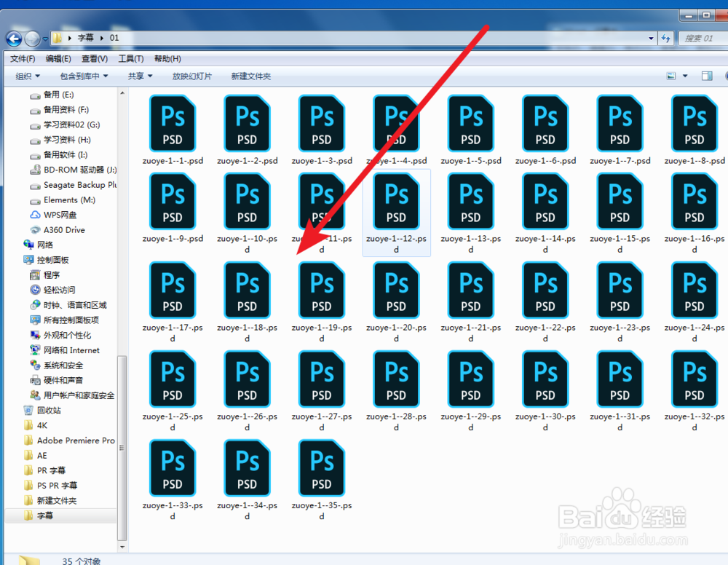Select the zuoye-1--31-.psd file icon

620,379
